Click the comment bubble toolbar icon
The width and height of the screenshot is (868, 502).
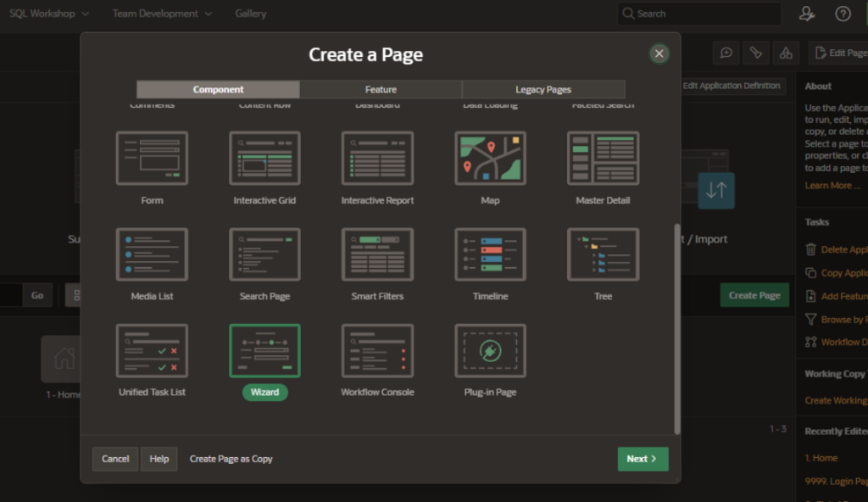point(726,53)
